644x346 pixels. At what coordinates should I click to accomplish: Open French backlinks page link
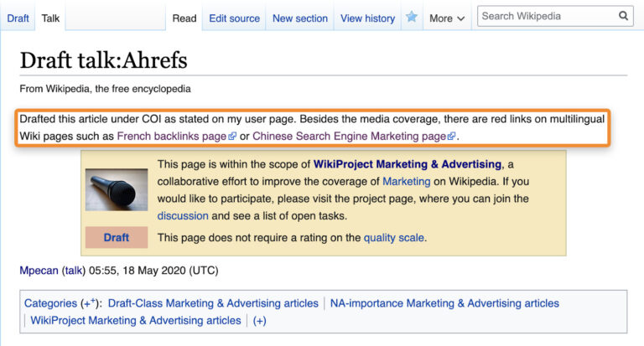[x=172, y=137]
